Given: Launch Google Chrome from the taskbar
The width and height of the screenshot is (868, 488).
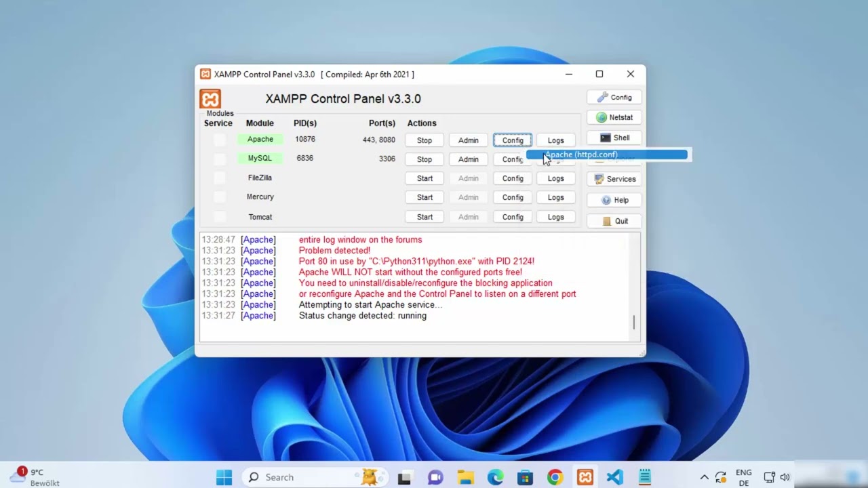Looking at the screenshot, I should 555,477.
